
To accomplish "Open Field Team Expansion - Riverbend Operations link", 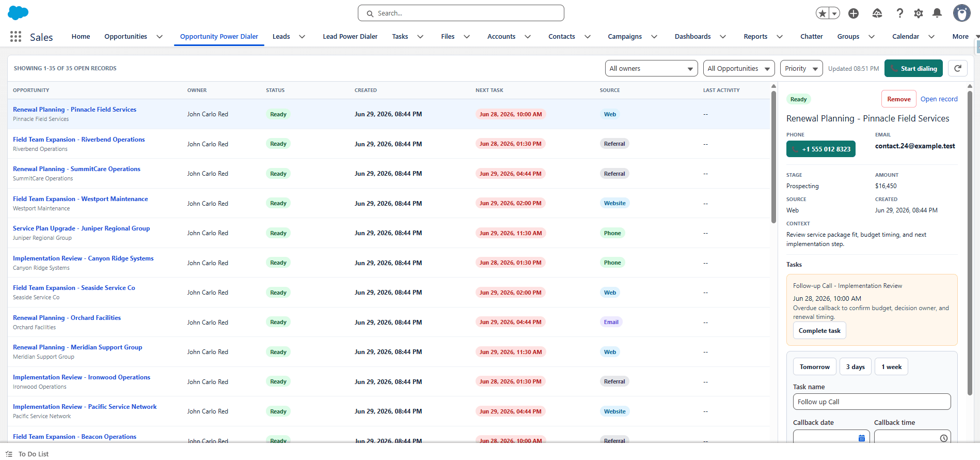I will (78, 139).
